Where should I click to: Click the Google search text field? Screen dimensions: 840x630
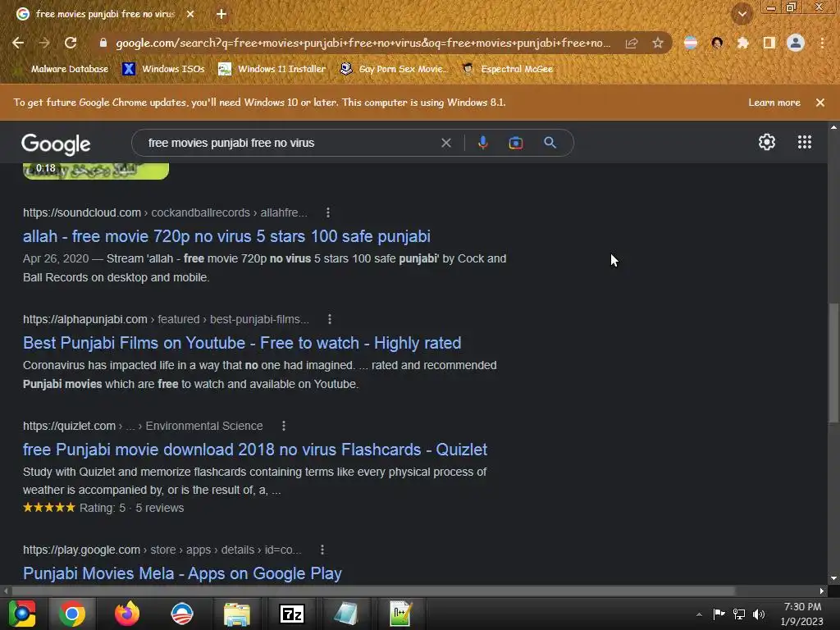(x=290, y=143)
